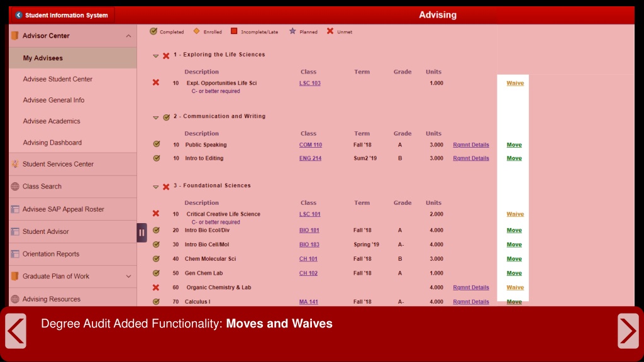This screenshot has width=644, height=362.
Task: Click the completed check icon for Public Speaking
Action: 157,144
